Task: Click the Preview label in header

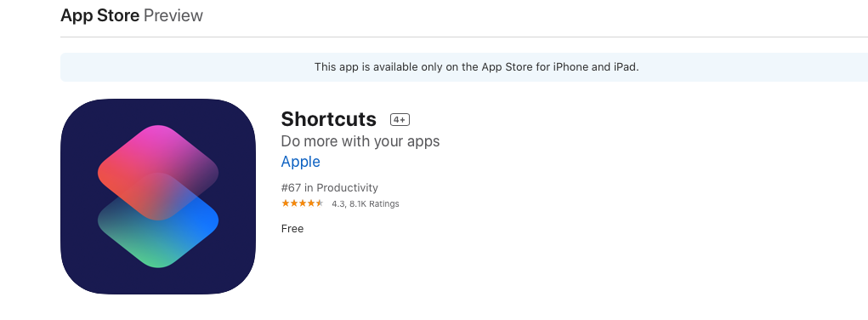Action: pyautogui.click(x=173, y=15)
